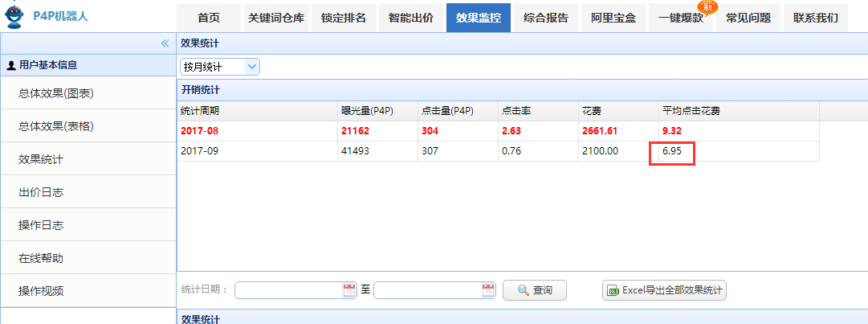
Task: Click the 9.32 average cost value
Action: (672, 131)
